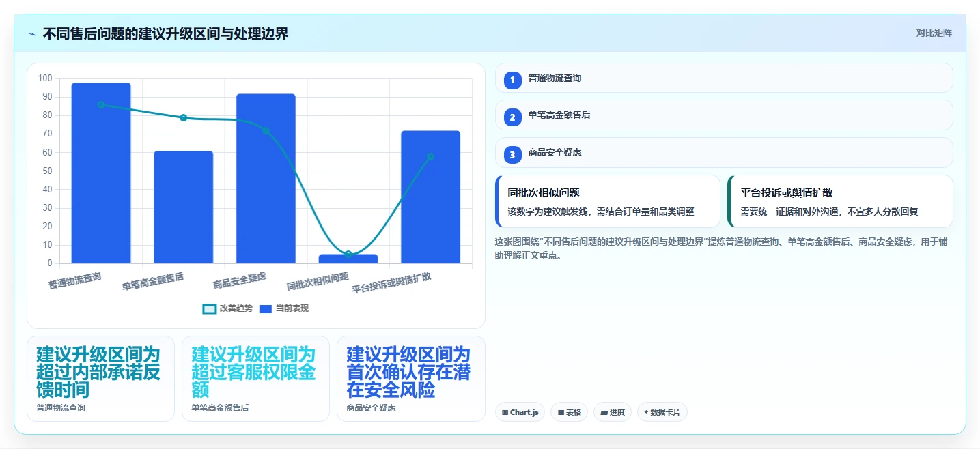
Task: Click the x-axis label 同批次相似问题
Action: [x=318, y=280]
